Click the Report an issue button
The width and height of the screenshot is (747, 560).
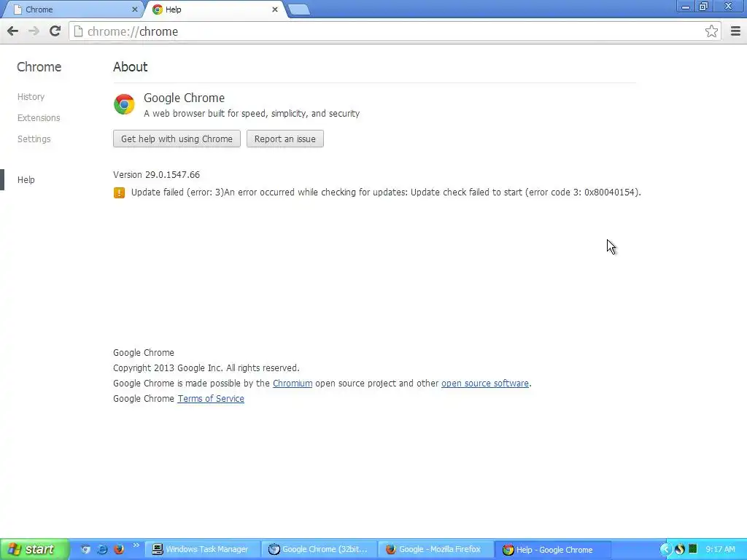pyautogui.click(x=285, y=139)
